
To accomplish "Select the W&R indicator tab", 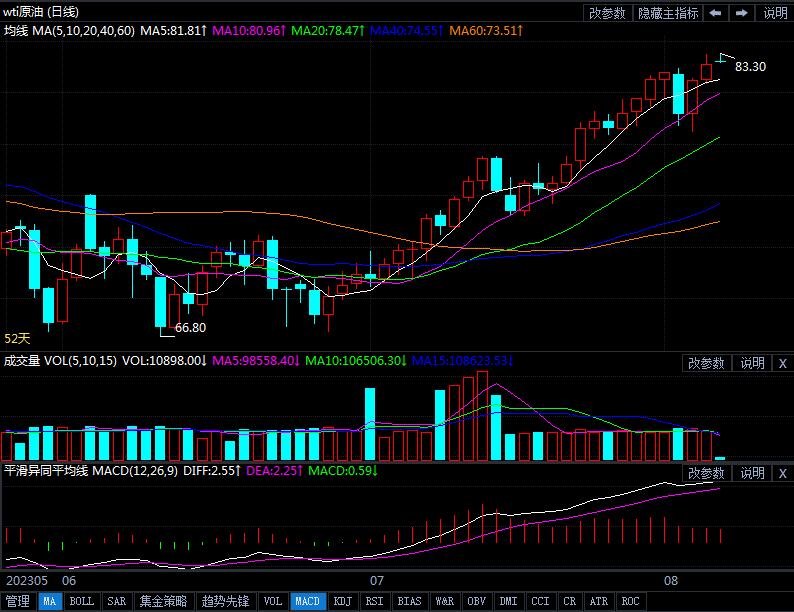I will pyautogui.click(x=443, y=601).
